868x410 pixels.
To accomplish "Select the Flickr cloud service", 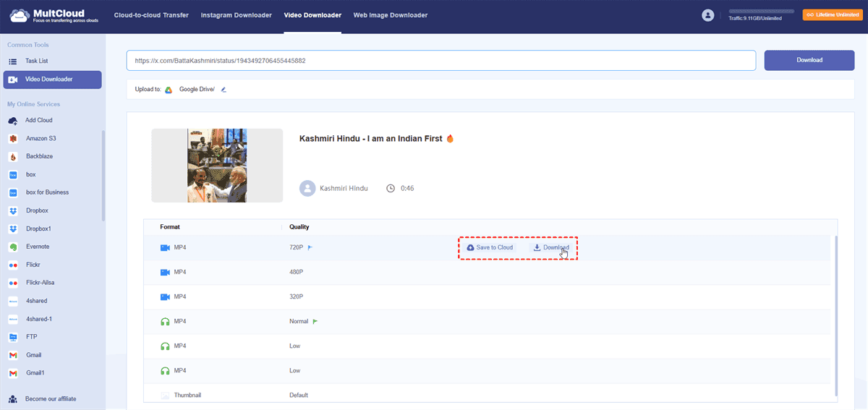I will (35, 265).
